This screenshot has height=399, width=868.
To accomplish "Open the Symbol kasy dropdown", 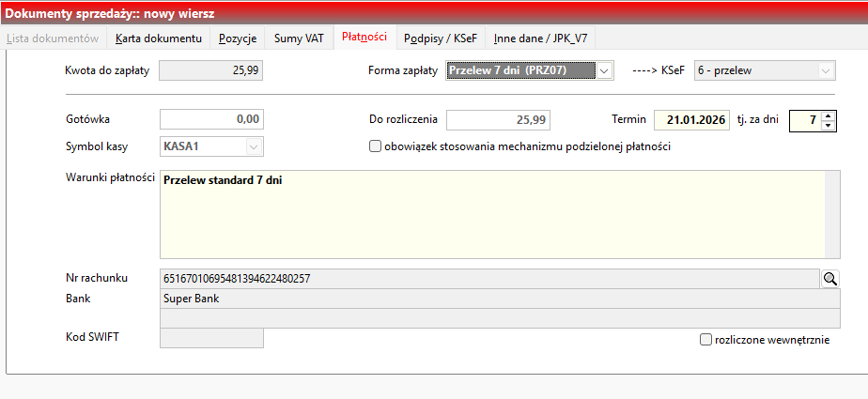I will pos(253,146).
